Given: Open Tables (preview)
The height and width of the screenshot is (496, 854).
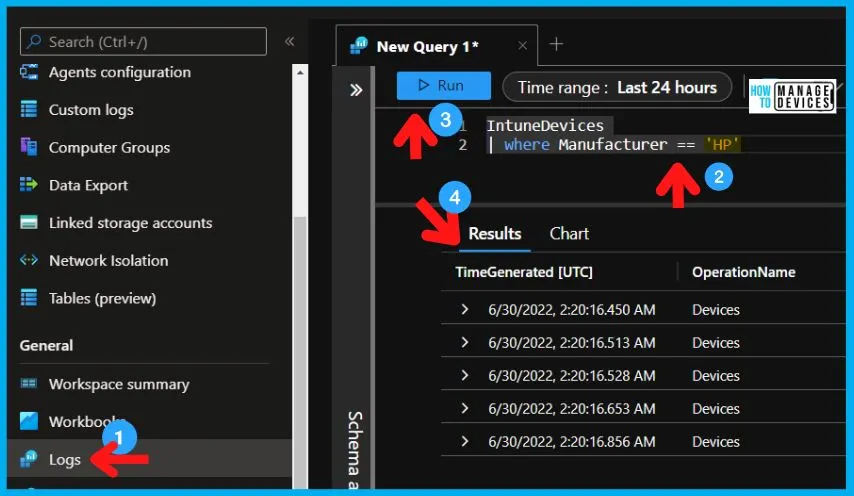Looking at the screenshot, I should 102,298.
